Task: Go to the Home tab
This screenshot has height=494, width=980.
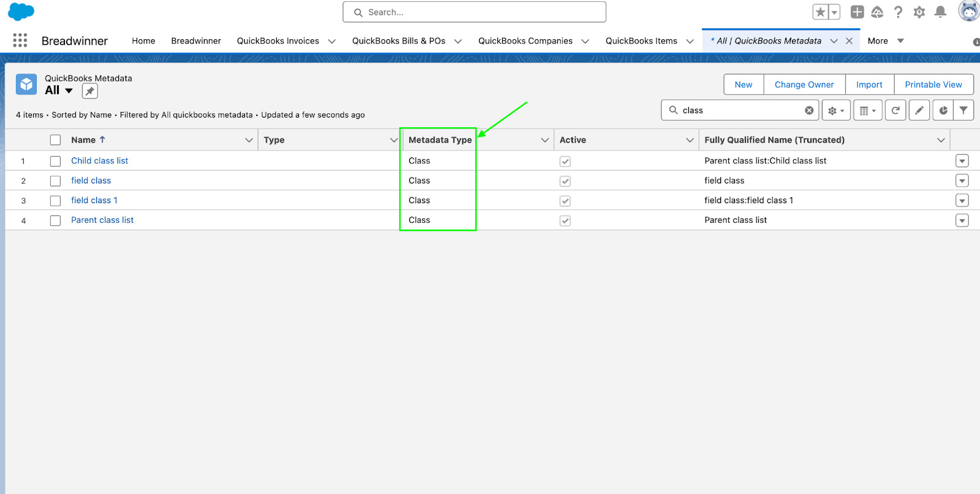Action: [143, 41]
